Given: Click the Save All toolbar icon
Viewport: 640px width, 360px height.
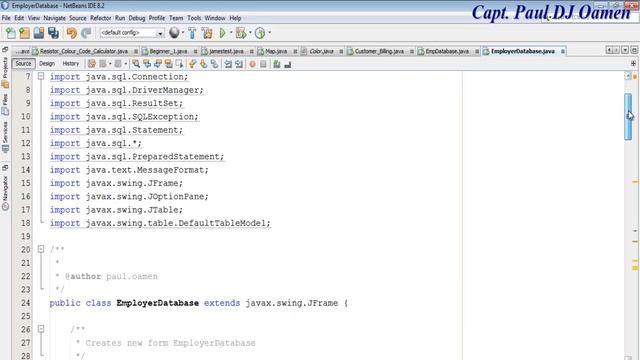Looking at the screenshot, I should [x=53, y=33].
